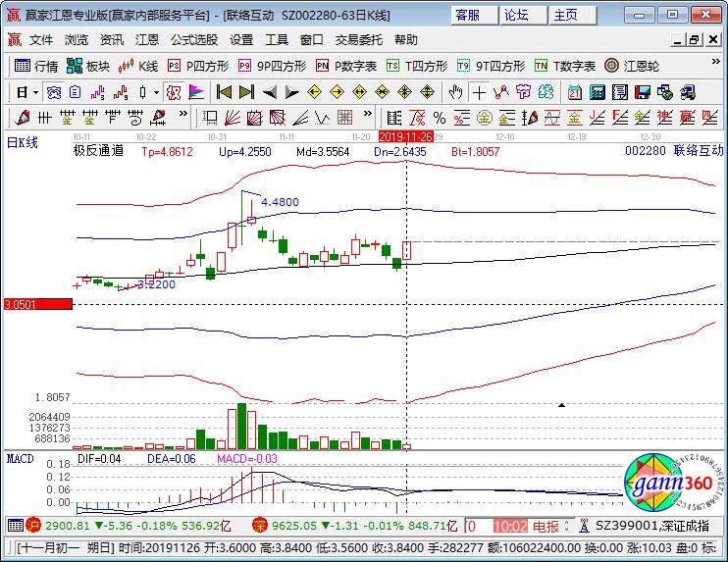This screenshot has width=728, height=562.
Task: Click the telephone icon in toolbar
Action: [53, 93]
